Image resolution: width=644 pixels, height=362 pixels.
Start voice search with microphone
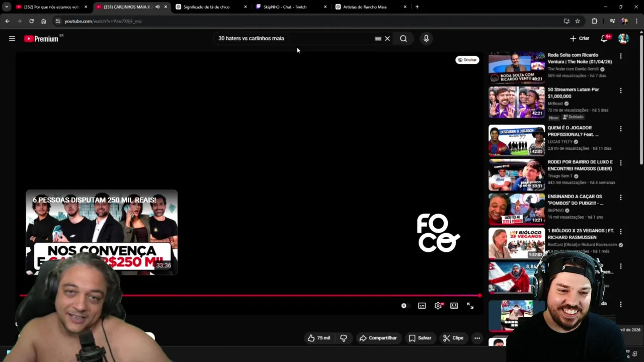426,39
